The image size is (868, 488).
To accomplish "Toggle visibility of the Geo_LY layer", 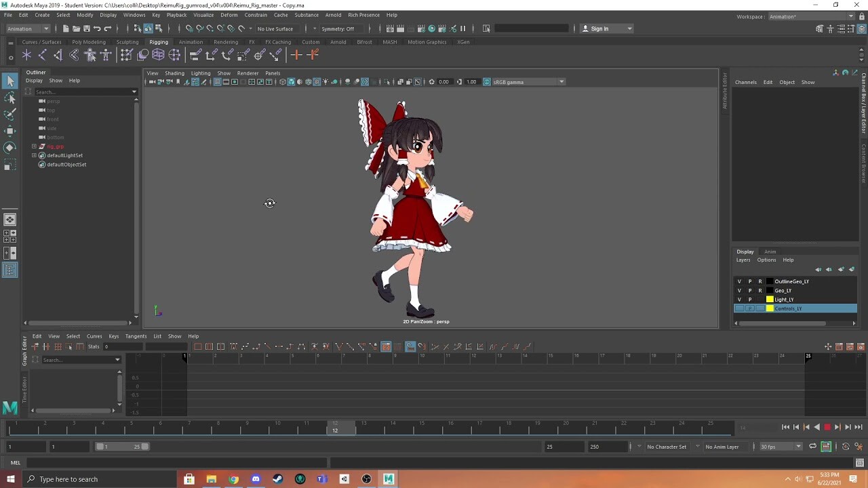I will [x=739, y=290].
